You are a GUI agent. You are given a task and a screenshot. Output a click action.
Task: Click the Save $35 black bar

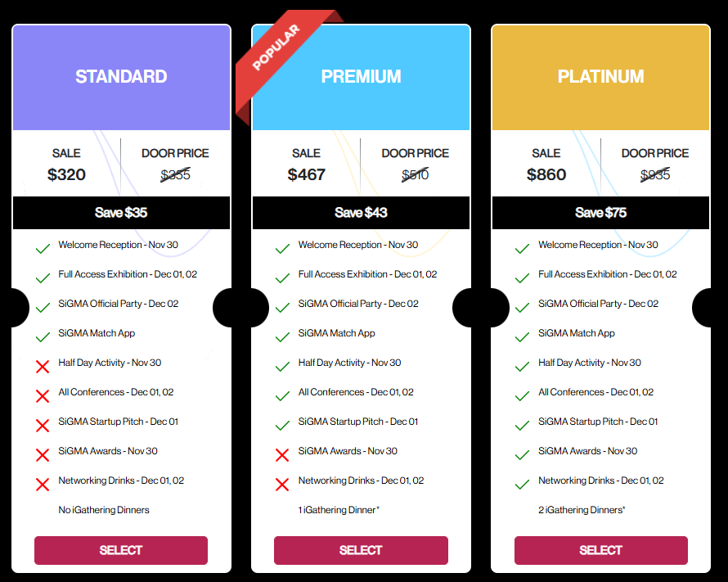(x=121, y=213)
